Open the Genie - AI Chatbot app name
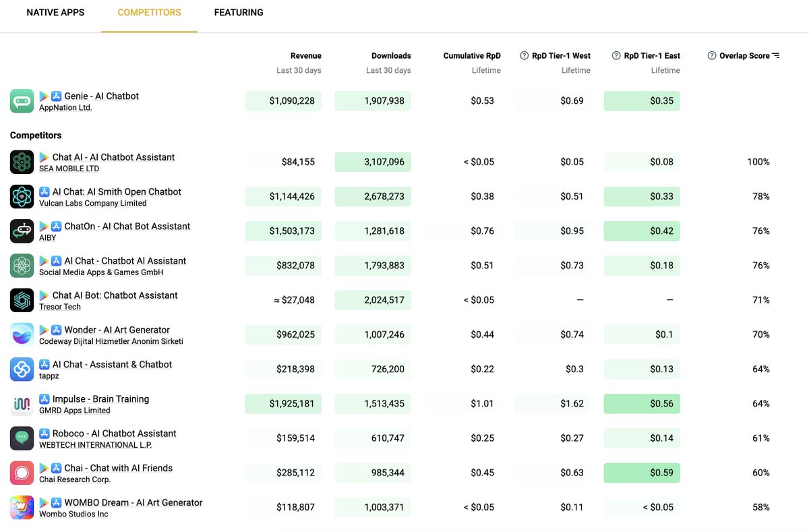This screenshot has width=809, height=532. (101, 96)
